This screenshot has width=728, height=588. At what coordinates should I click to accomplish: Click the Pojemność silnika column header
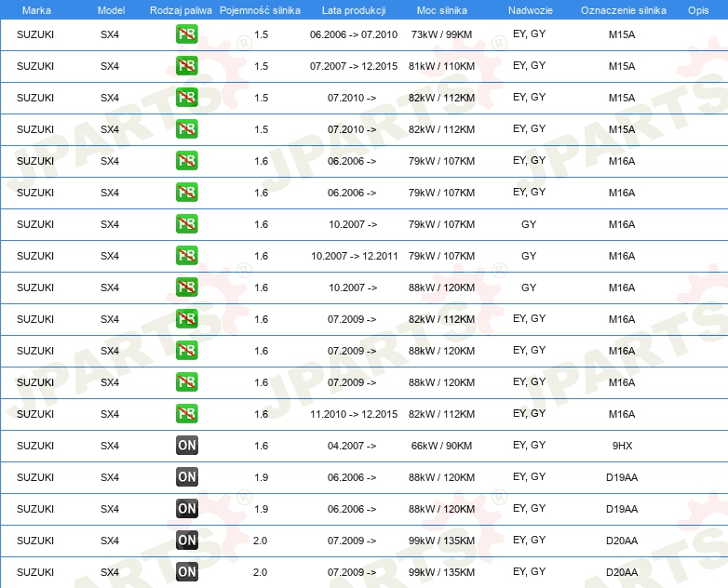(x=260, y=10)
